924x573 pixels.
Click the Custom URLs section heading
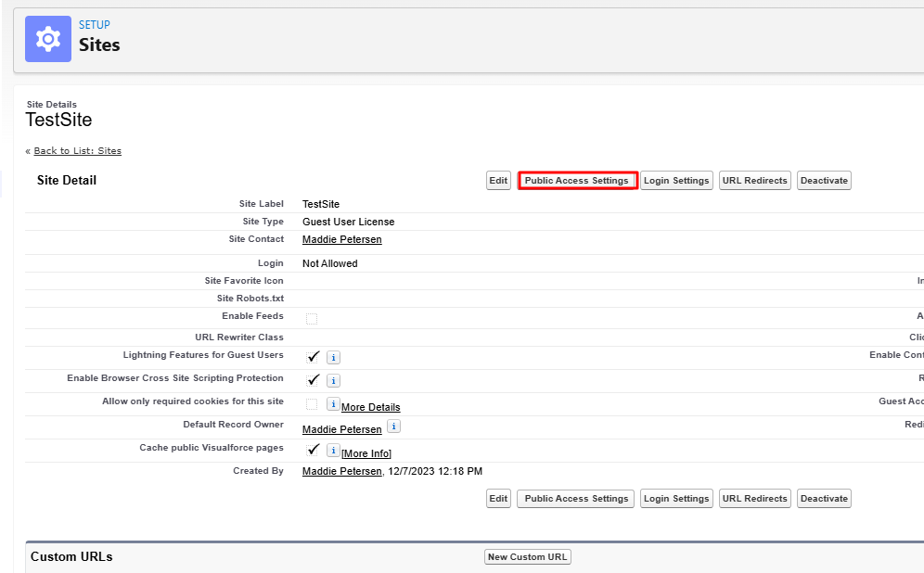tap(71, 556)
